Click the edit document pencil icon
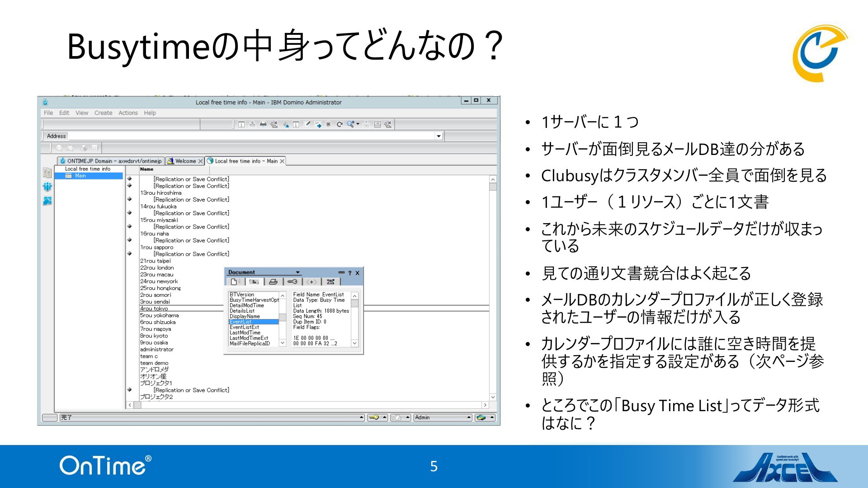This screenshot has height=488, width=868. point(307,124)
